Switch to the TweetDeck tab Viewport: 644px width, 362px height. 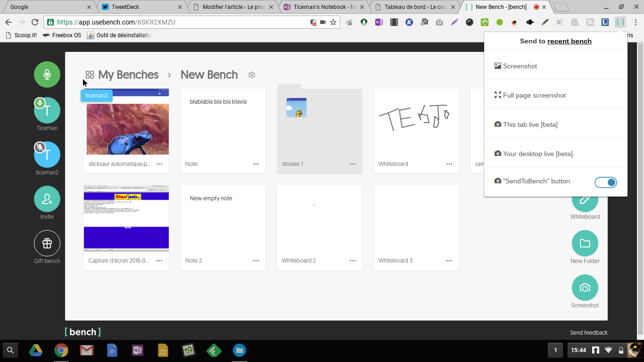point(141,7)
